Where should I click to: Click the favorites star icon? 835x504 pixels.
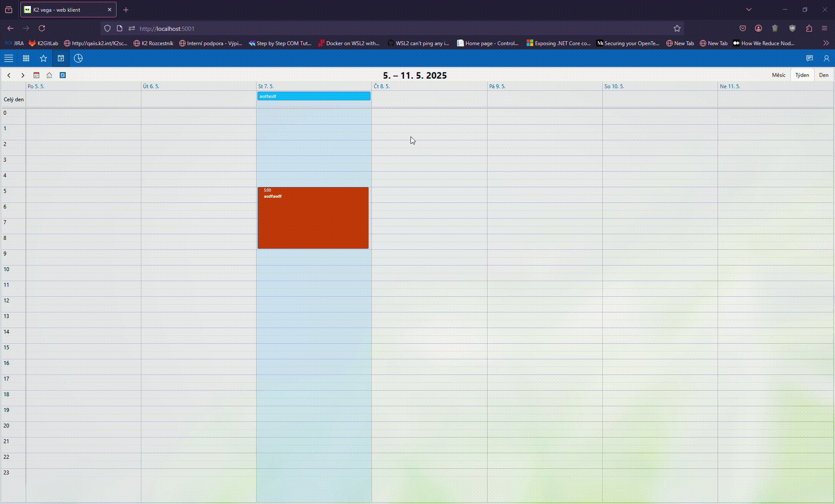point(43,58)
